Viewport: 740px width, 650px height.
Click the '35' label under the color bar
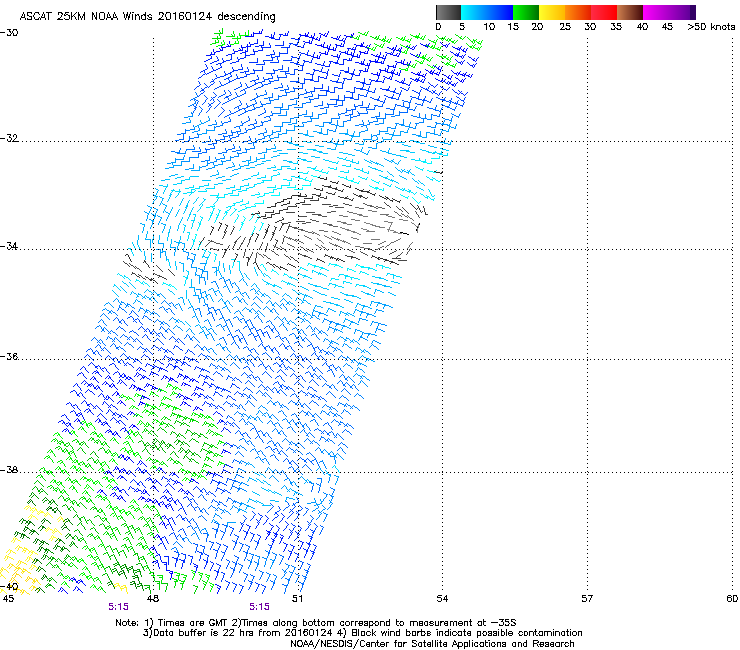pyautogui.click(x=616, y=27)
